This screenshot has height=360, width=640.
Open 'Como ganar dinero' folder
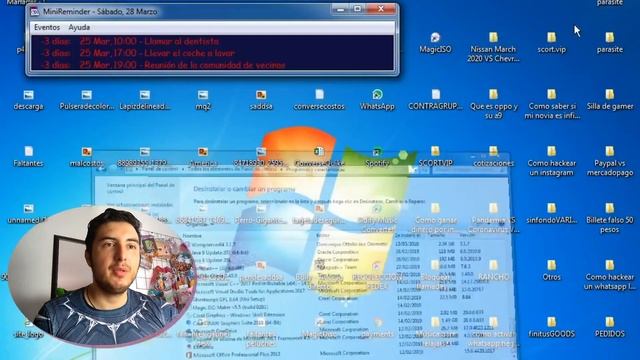coord(436,218)
